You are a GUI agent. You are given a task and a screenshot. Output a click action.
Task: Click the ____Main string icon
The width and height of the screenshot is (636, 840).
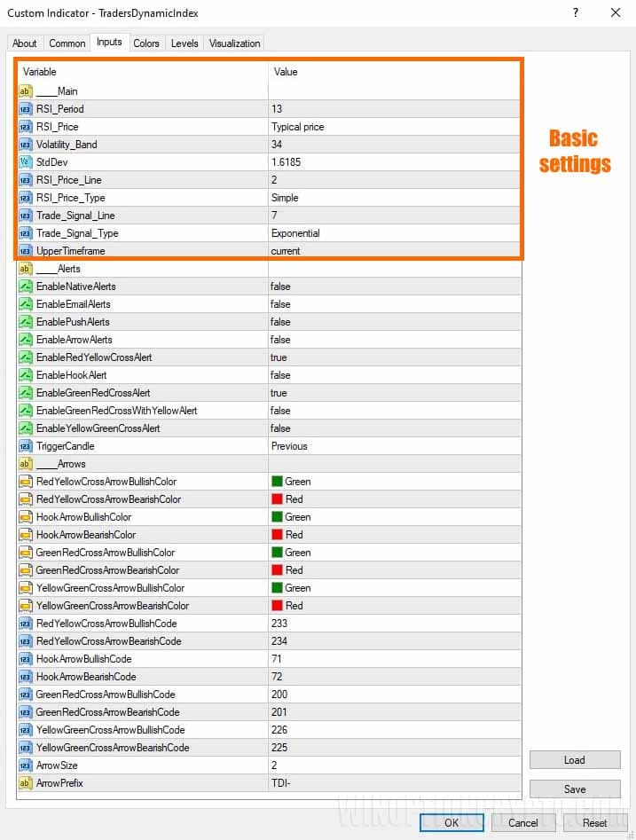tap(25, 91)
